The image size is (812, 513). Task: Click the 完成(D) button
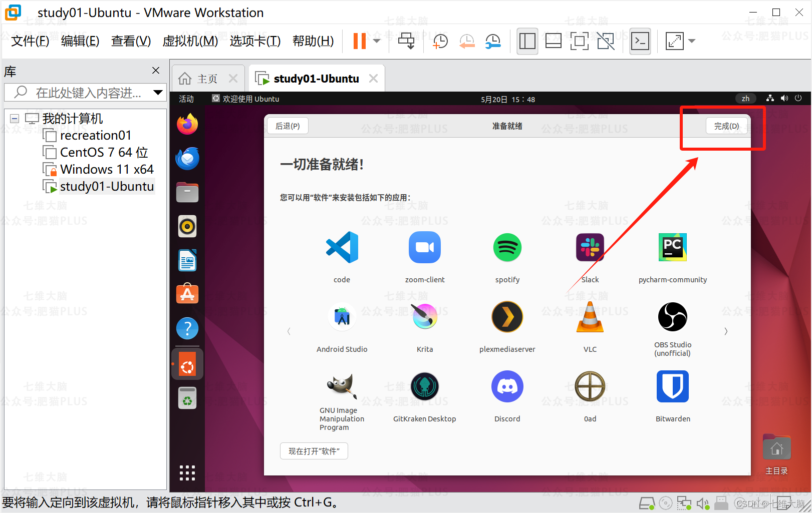point(726,126)
